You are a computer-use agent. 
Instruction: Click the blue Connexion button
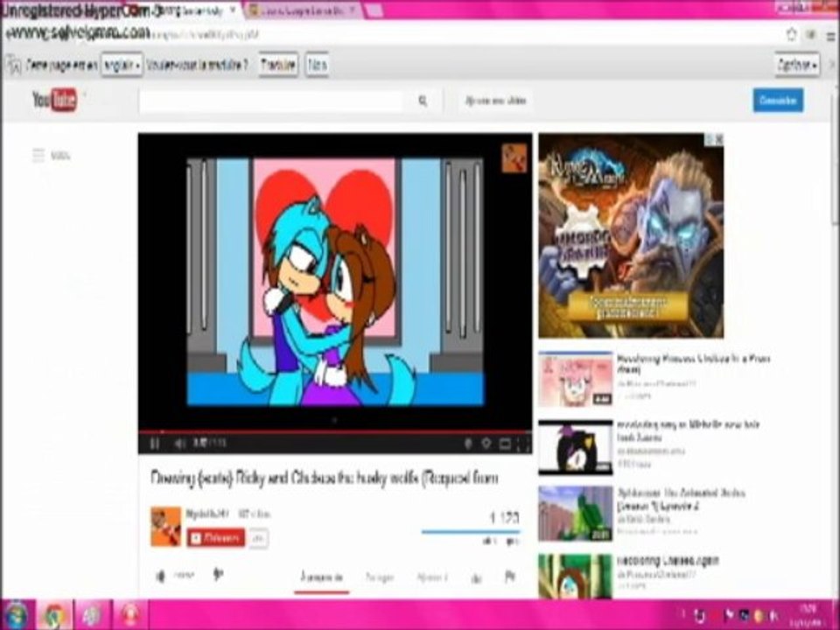click(778, 100)
